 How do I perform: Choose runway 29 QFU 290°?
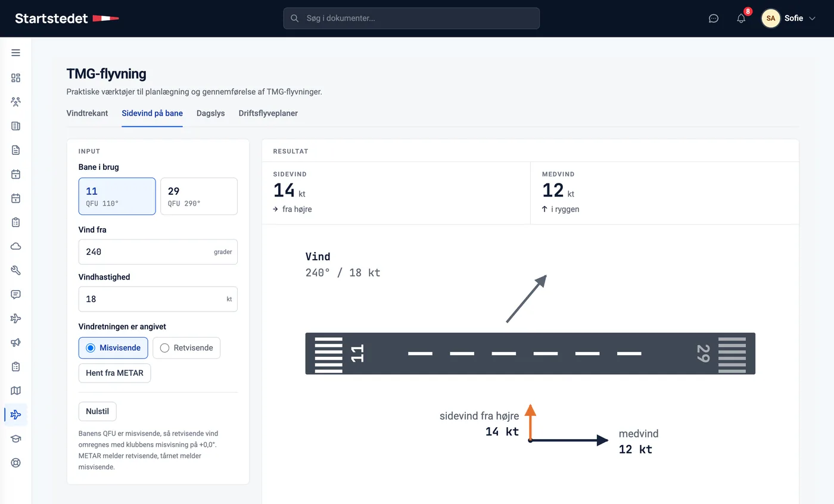[199, 196]
